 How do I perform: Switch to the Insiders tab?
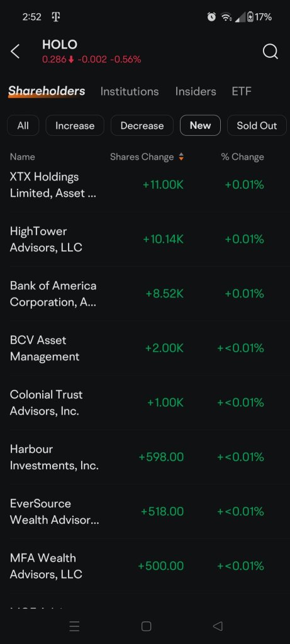(196, 91)
